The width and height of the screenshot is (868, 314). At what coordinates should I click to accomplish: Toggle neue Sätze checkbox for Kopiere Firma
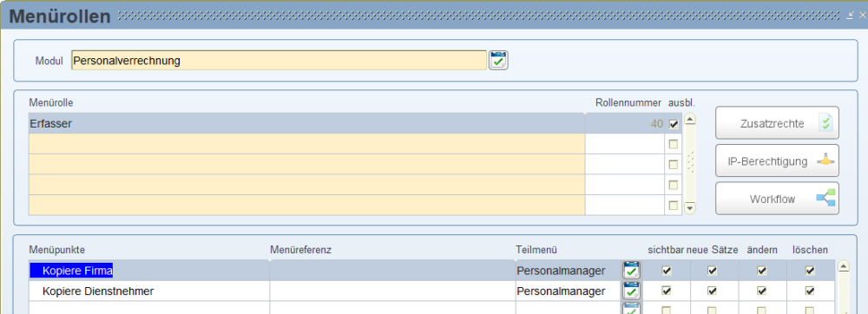pyautogui.click(x=713, y=271)
